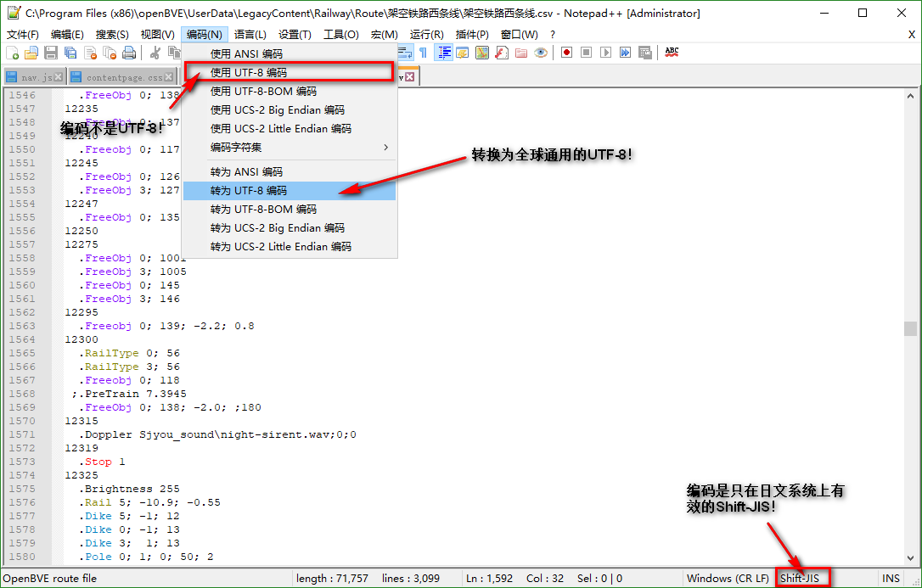Open a file using the folder toolbar icon
The height and width of the screenshot is (588, 922).
pyautogui.click(x=31, y=53)
